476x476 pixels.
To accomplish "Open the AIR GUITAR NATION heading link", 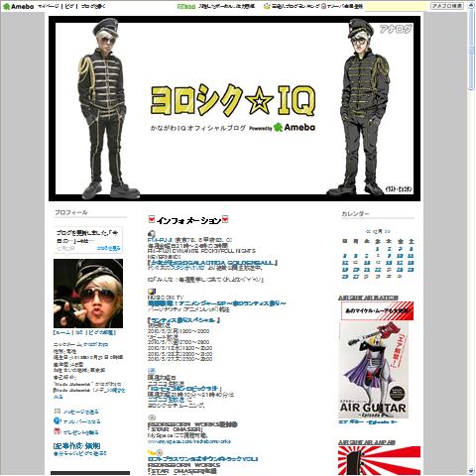I will pos(368,297).
